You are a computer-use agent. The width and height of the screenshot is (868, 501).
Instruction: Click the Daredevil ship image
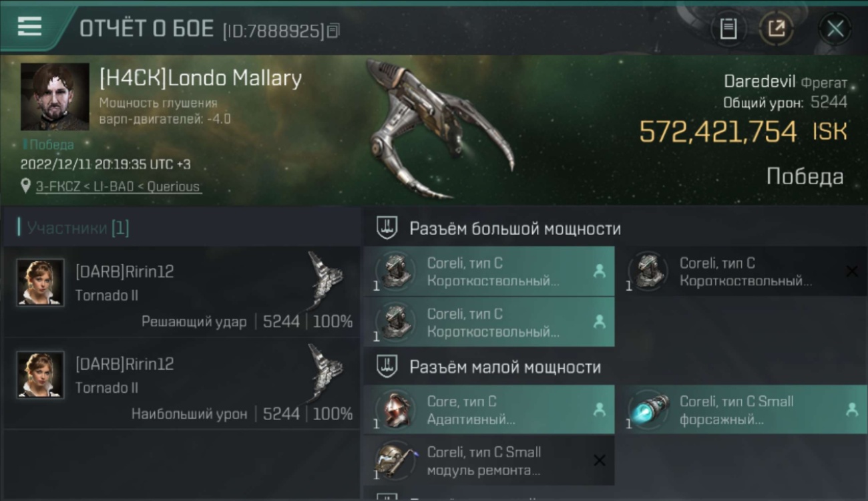click(x=441, y=127)
